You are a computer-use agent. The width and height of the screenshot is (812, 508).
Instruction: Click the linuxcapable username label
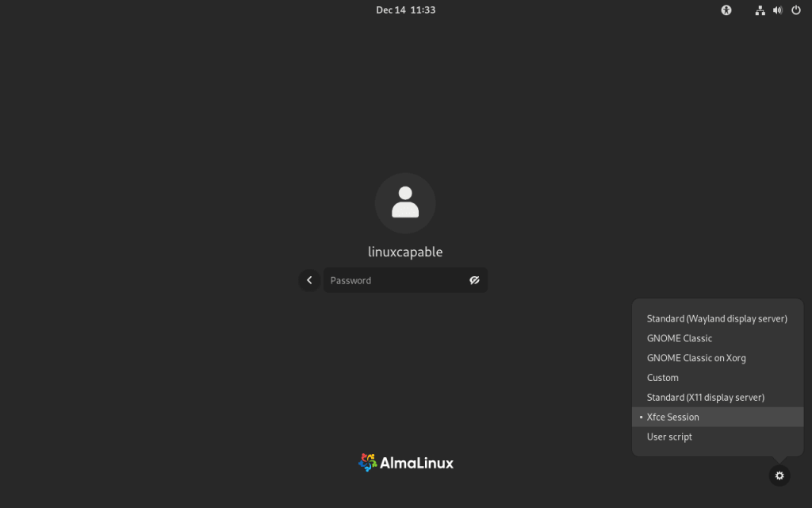[405, 252]
